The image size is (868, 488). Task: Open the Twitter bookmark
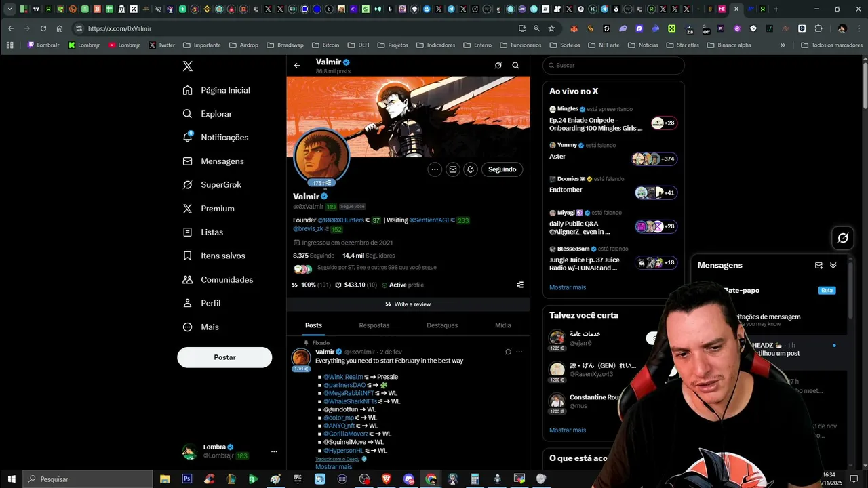(x=161, y=45)
